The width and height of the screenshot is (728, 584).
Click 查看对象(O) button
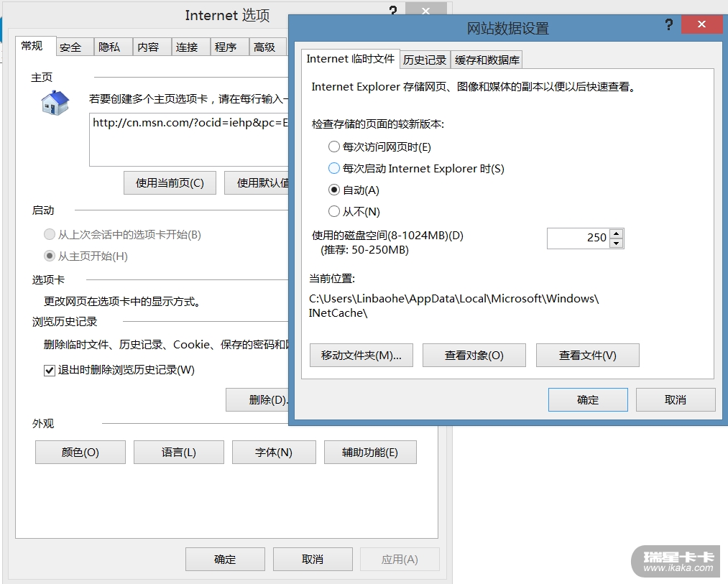(x=474, y=355)
